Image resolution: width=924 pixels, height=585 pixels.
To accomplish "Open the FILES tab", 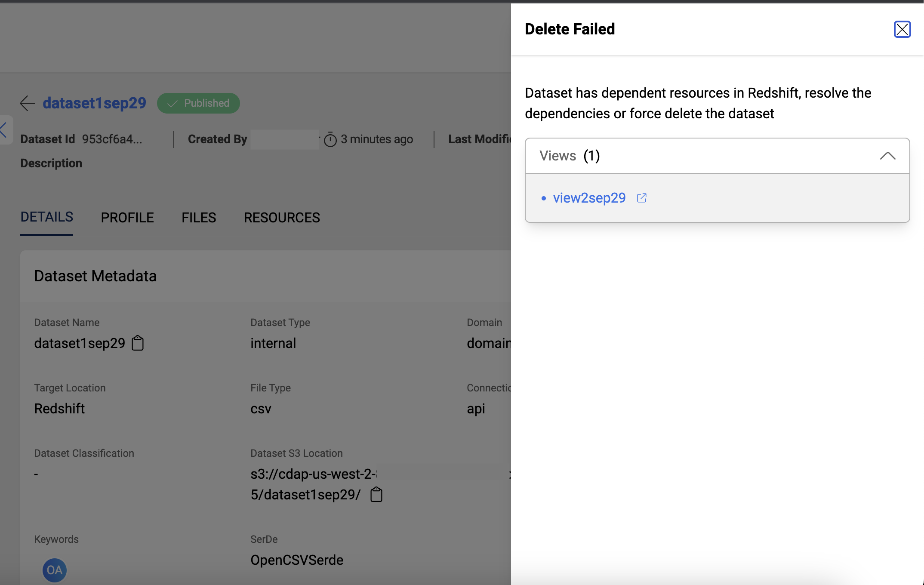I will pyautogui.click(x=199, y=217).
